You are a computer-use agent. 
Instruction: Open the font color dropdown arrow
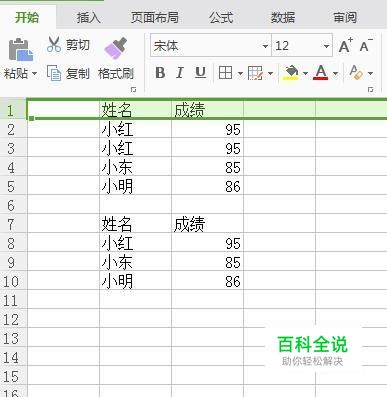click(x=335, y=73)
